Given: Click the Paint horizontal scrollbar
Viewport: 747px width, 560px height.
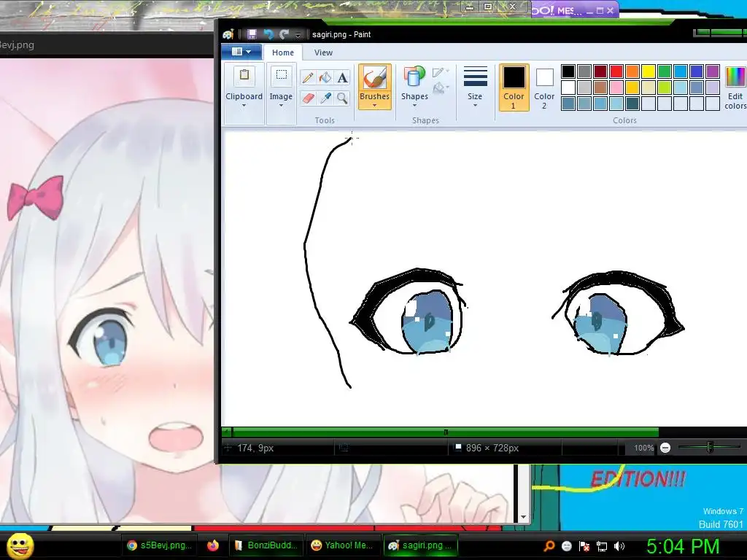Looking at the screenshot, I should click(445, 432).
